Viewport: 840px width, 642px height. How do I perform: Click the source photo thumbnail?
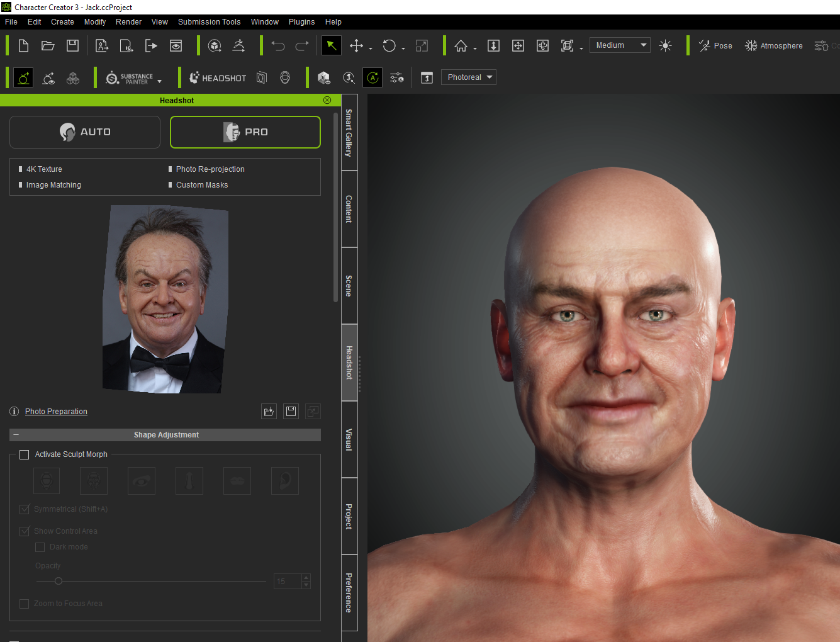165,299
